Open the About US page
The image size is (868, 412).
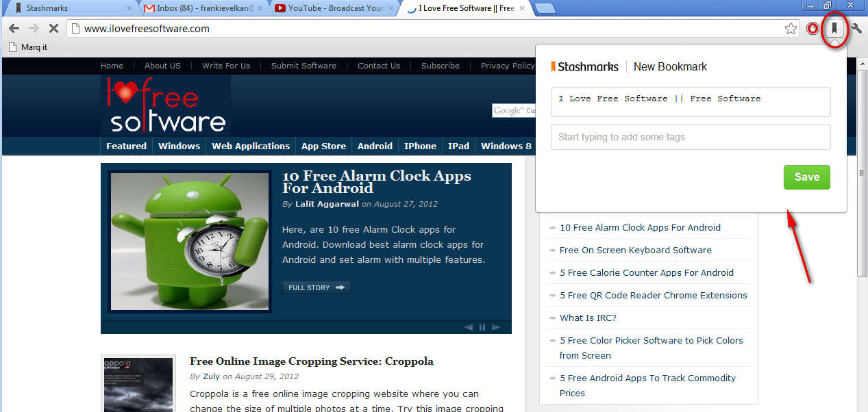162,66
